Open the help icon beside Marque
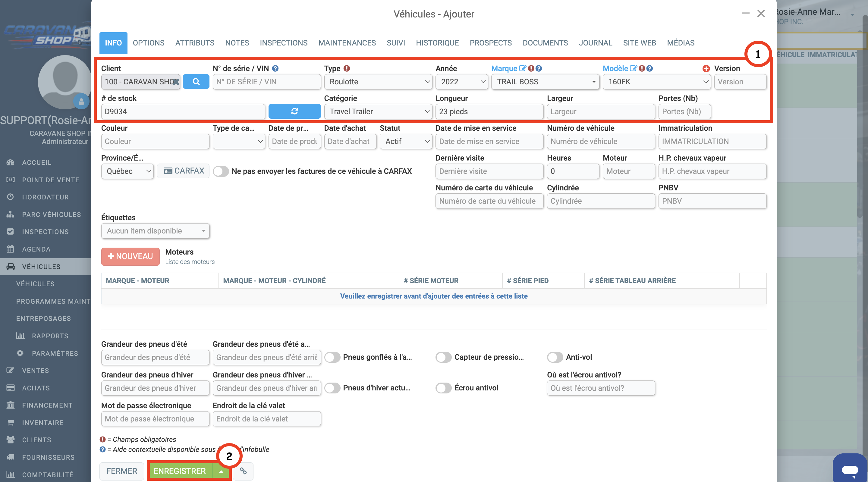868x482 pixels. pos(539,68)
